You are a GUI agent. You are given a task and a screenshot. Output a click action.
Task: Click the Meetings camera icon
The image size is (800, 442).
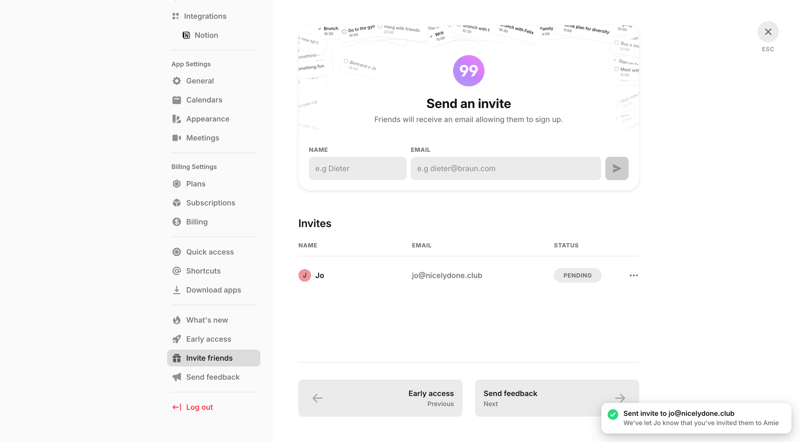click(x=177, y=138)
